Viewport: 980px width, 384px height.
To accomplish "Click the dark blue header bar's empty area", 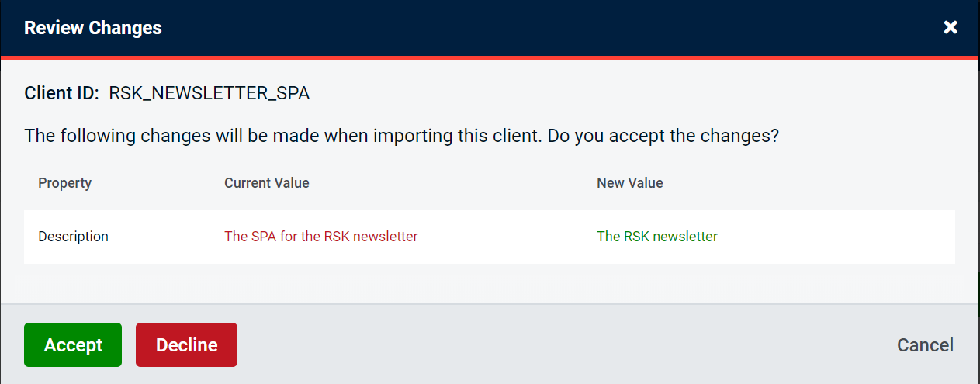I will coord(543,28).
